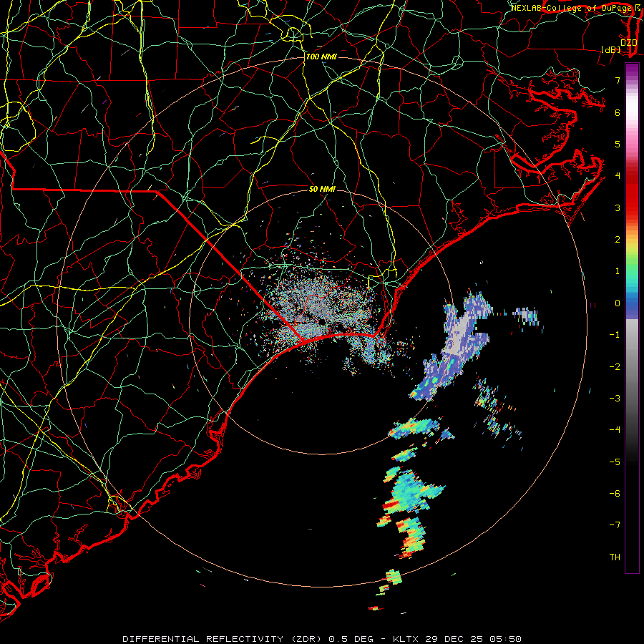Screen dimensions: 644x644
Task: Click the 0 value on the color scale
Action: pyautogui.click(x=618, y=303)
